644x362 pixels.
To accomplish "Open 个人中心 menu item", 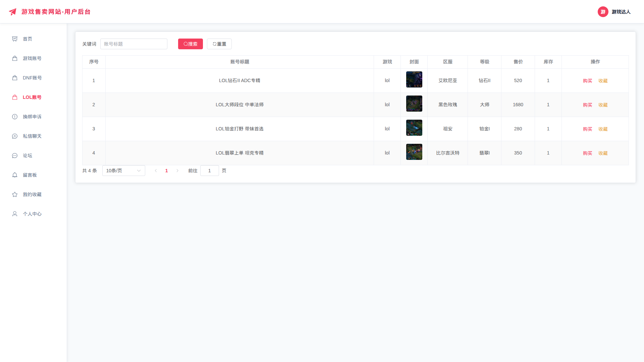I will (x=33, y=214).
